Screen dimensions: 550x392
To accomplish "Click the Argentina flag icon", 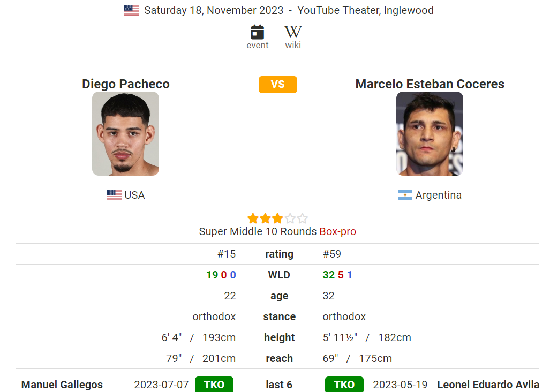I will point(405,195).
